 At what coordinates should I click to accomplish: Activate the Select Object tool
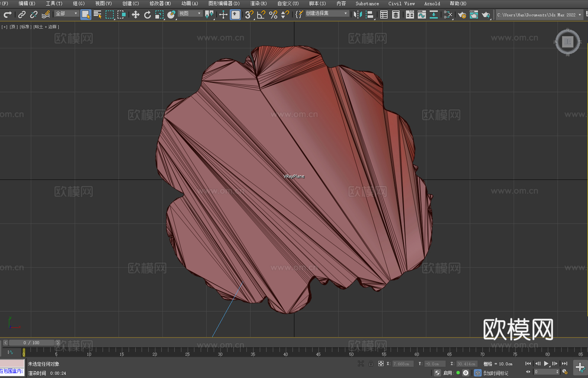86,14
